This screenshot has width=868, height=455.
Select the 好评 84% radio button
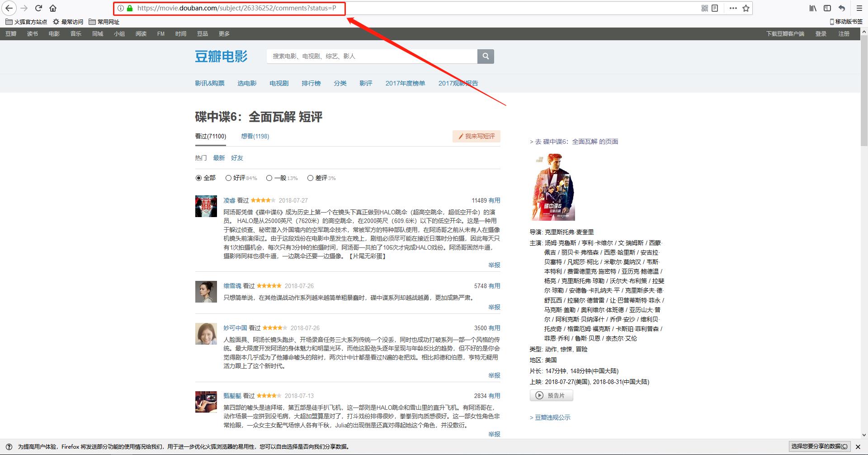[x=228, y=178]
